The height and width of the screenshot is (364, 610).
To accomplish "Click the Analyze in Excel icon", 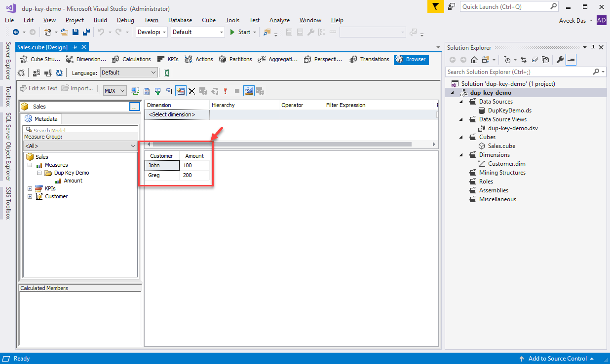I will coord(167,73).
